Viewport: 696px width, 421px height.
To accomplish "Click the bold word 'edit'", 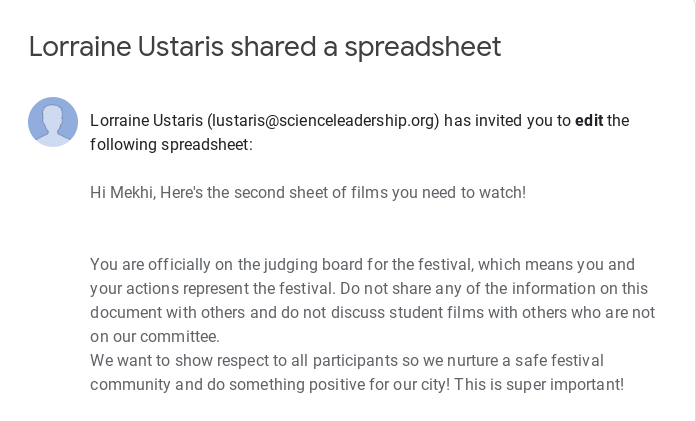I will tap(589, 121).
